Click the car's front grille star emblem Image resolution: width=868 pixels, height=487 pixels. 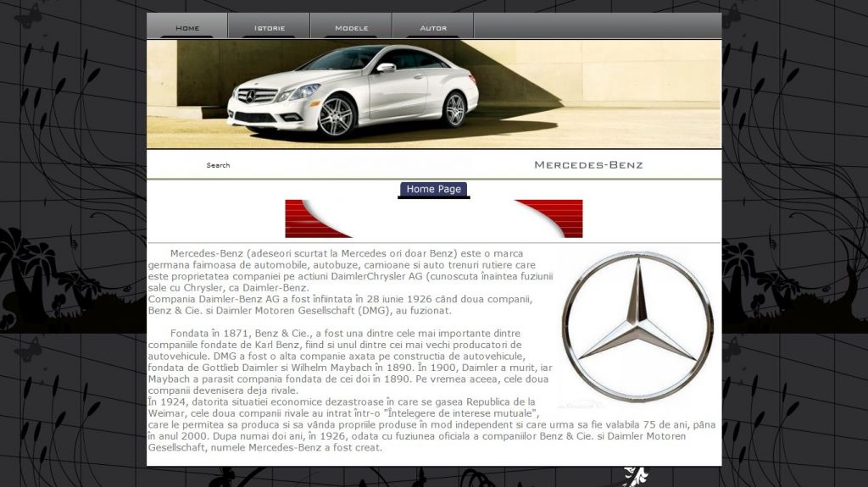tap(252, 96)
